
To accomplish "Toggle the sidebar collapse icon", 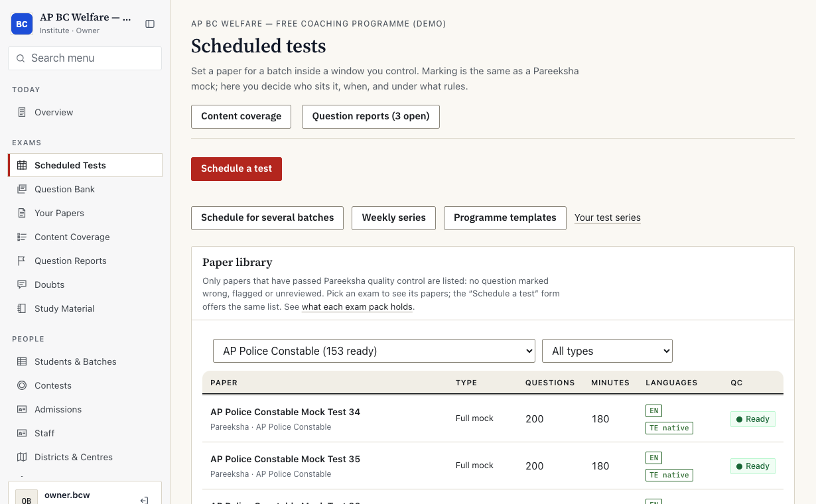I will (150, 24).
